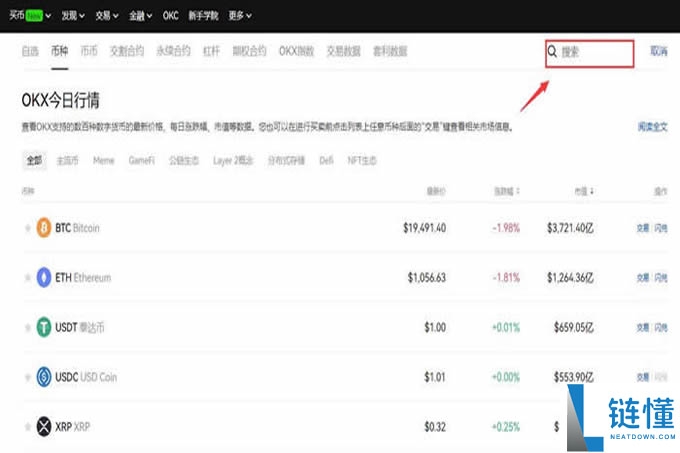This screenshot has height=453, width=680.
Task: Click 取消 next to search box
Action: [659, 51]
